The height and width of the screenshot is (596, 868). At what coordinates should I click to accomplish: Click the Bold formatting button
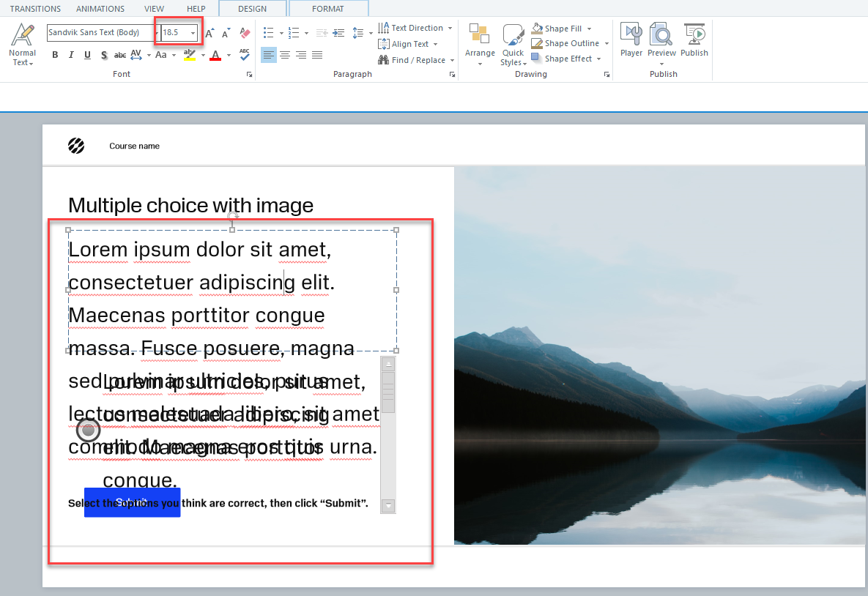click(x=55, y=55)
